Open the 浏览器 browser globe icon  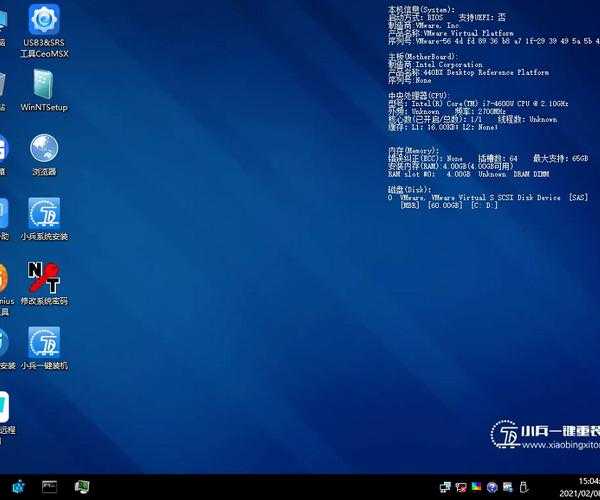44,150
